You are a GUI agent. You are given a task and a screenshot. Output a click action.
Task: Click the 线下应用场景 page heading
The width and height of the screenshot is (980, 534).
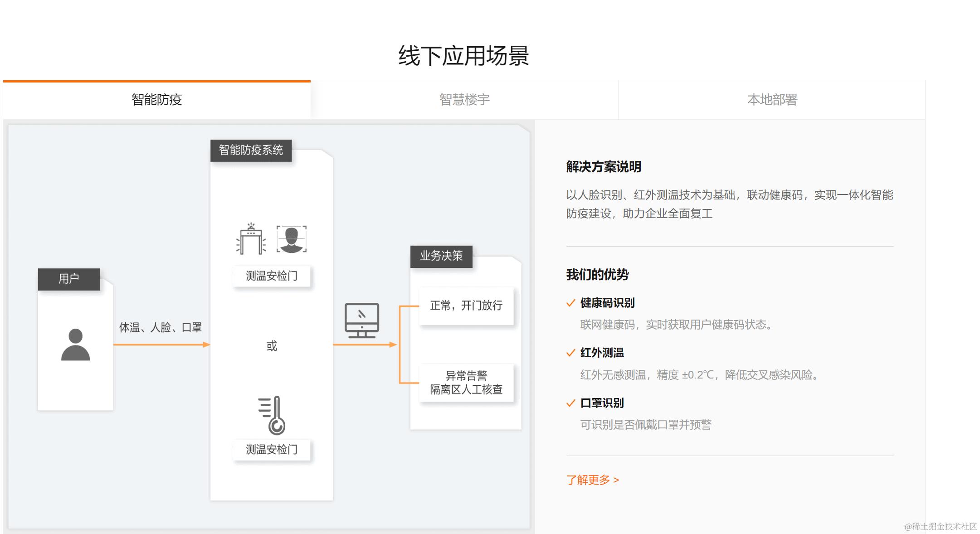point(463,56)
